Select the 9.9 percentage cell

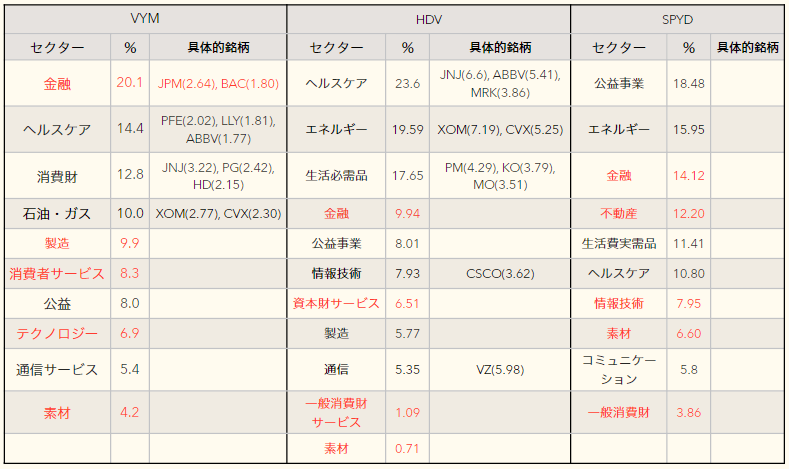tap(130, 244)
